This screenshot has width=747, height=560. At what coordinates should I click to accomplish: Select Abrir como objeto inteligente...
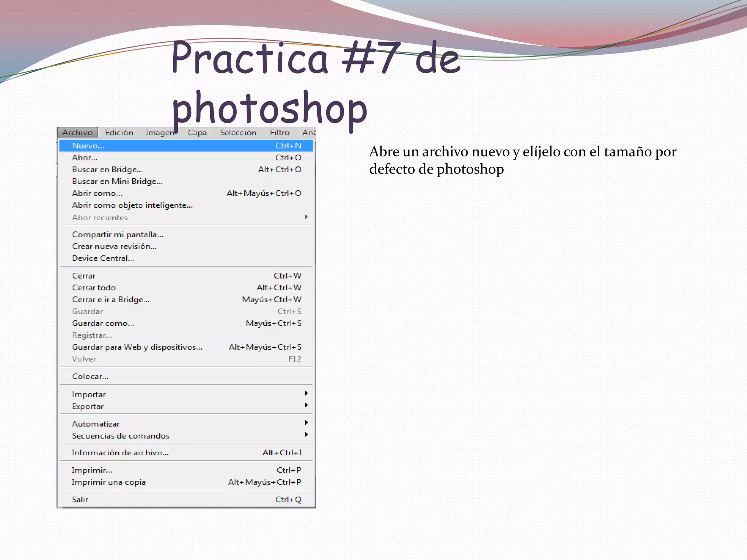[132, 205]
